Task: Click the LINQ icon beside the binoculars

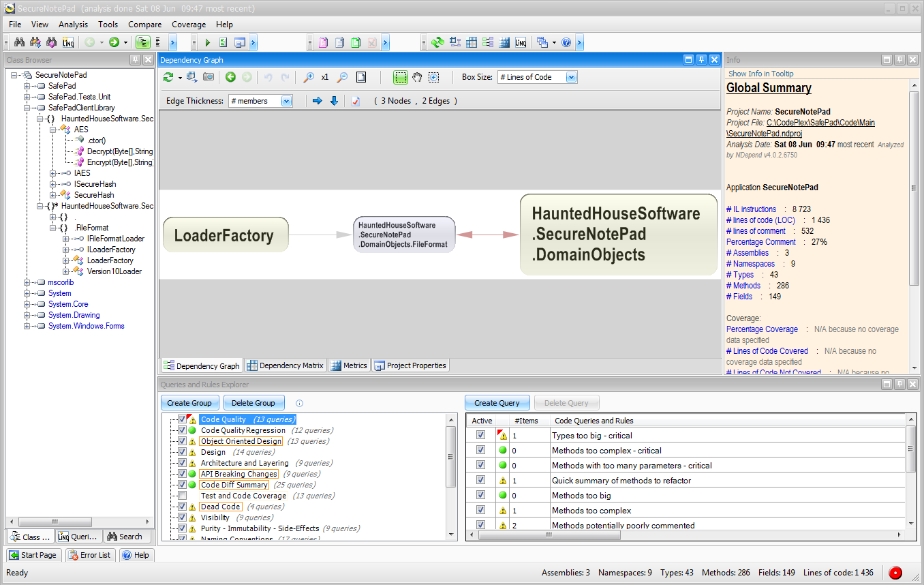Action: [x=68, y=43]
